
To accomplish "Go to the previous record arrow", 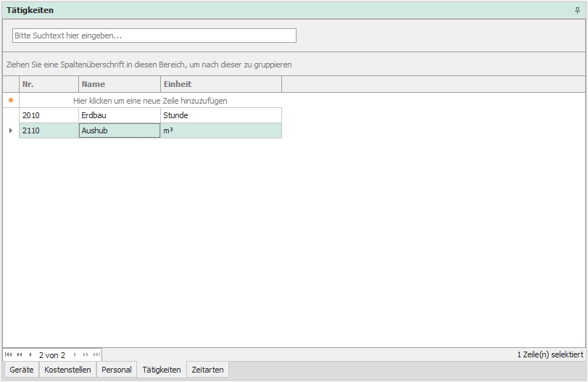I will pyautogui.click(x=30, y=355).
